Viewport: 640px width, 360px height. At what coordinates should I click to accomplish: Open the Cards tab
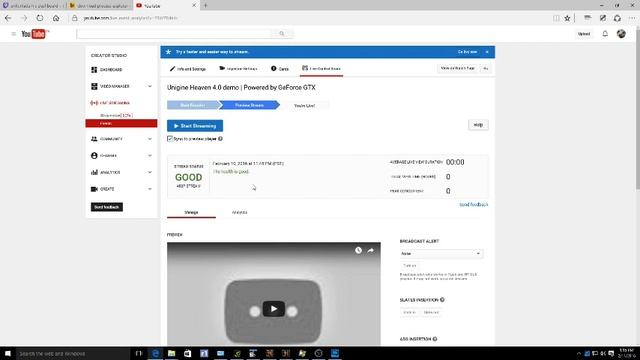pos(280,69)
